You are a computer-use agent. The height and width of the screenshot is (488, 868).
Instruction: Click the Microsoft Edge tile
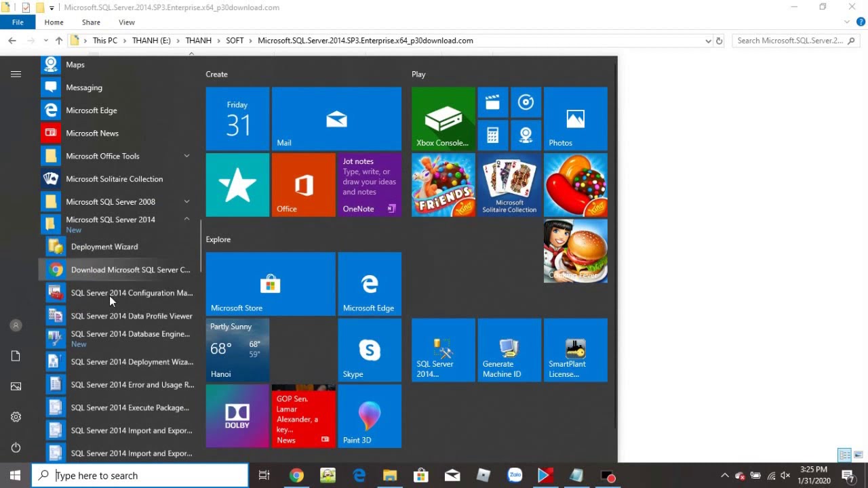coord(370,284)
